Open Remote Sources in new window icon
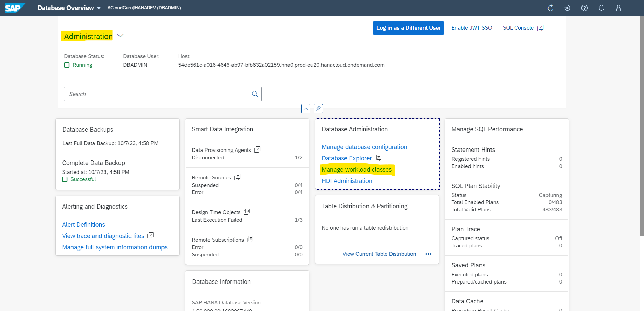This screenshot has width=644, height=311. [237, 177]
